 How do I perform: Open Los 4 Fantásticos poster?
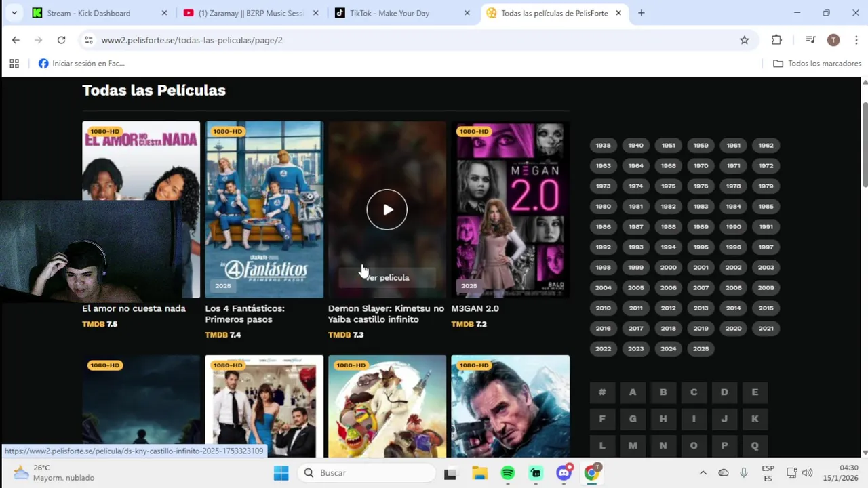point(264,209)
